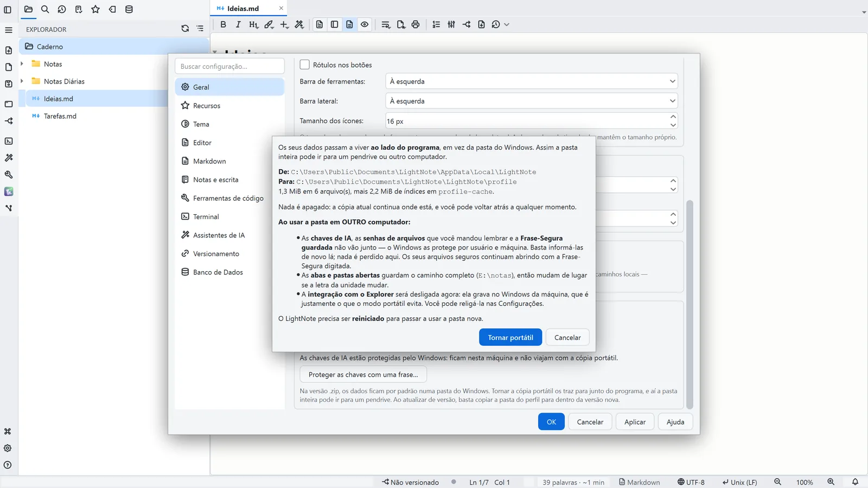Image resolution: width=868 pixels, height=488 pixels.
Task: Click the settings pane vertical scrollbar
Action: (x=690, y=304)
